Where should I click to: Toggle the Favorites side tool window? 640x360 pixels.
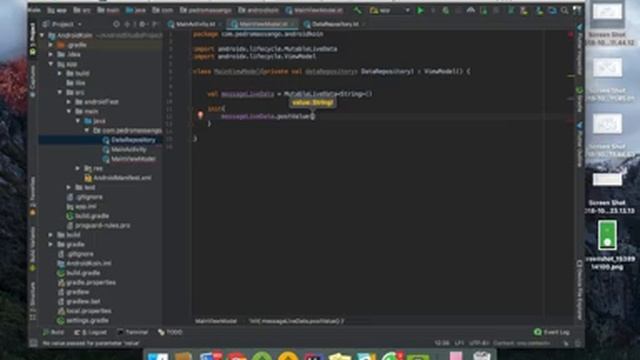pos(33,196)
